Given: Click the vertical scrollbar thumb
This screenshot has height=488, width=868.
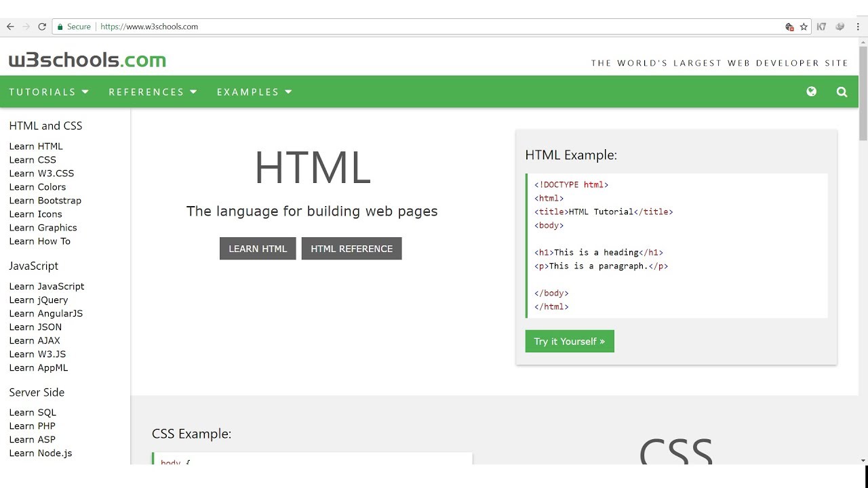Looking at the screenshot, I should 863,94.
